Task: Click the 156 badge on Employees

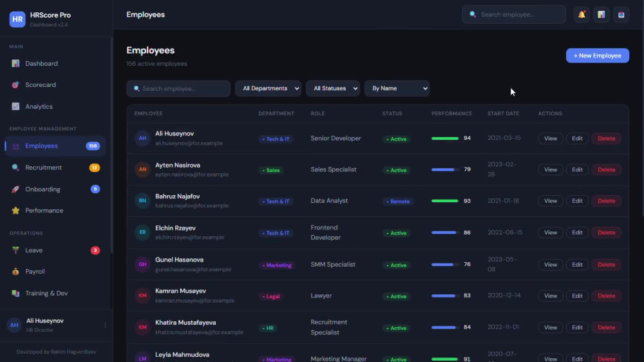Action: click(x=93, y=146)
